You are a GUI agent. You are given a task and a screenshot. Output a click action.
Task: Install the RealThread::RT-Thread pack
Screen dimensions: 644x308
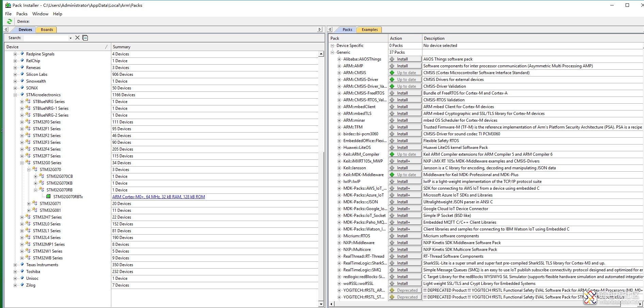tap(405, 256)
